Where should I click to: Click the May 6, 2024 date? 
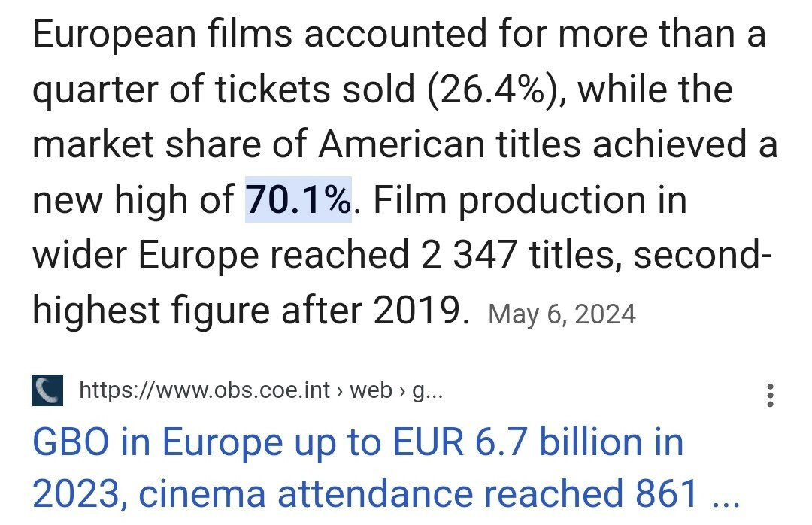(x=562, y=314)
